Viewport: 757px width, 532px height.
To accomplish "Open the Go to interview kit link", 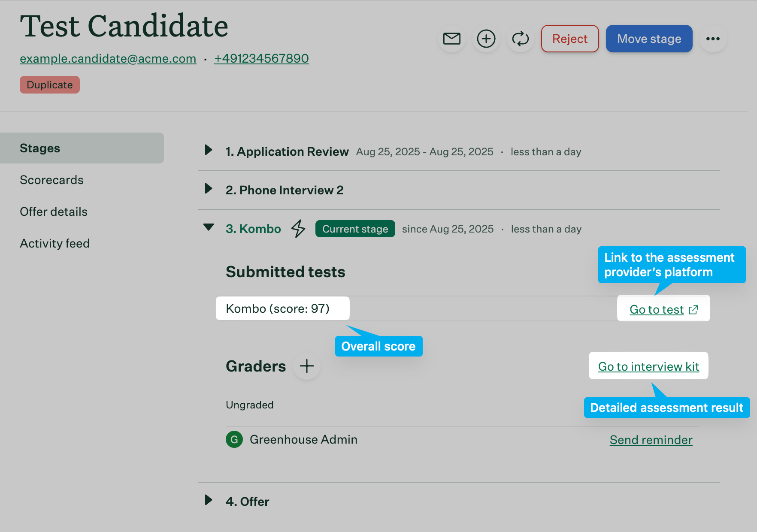I will (648, 366).
